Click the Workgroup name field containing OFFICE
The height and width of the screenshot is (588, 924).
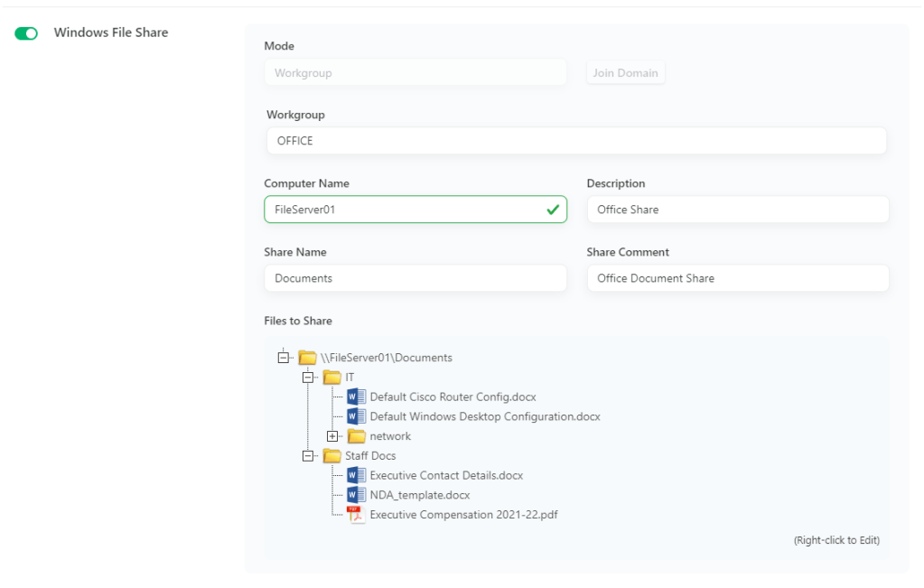[x=575, y=141]
